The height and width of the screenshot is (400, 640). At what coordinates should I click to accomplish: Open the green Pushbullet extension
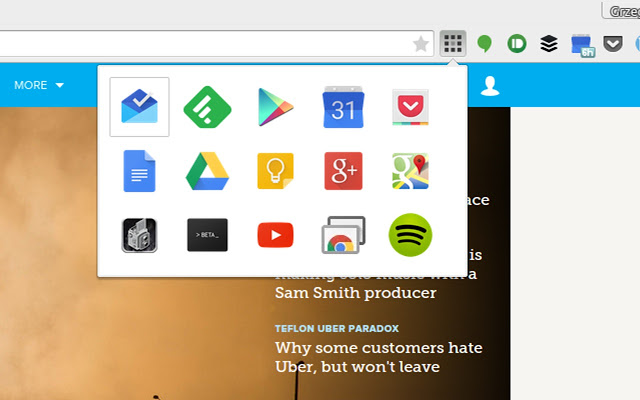[x=517, y=43]
